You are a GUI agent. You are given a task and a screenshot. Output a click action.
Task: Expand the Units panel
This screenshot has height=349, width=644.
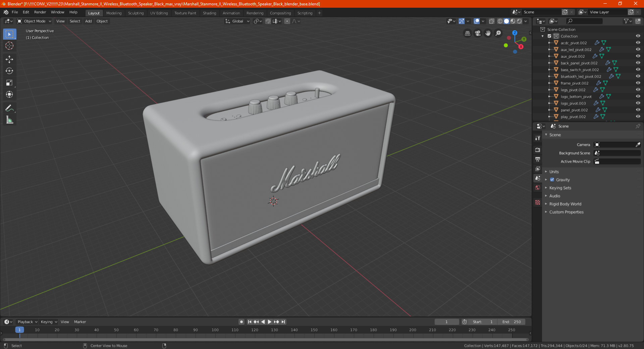point(554,172)
